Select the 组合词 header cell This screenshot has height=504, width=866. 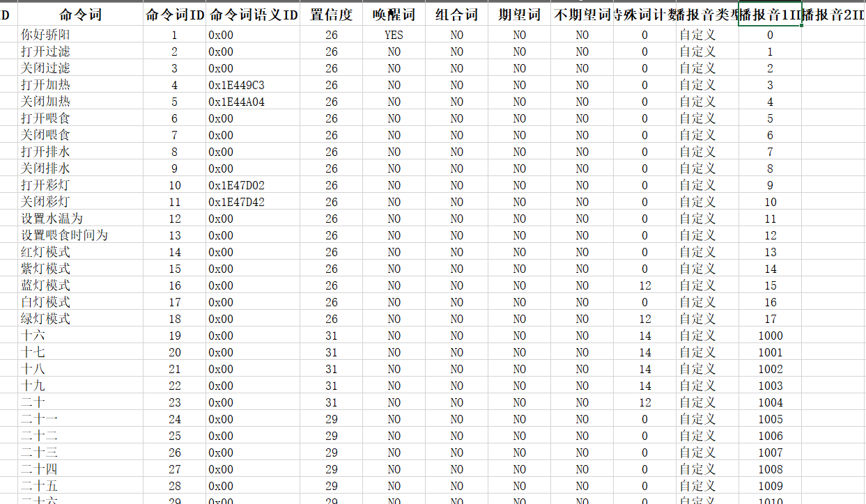(x=457, y=15)
